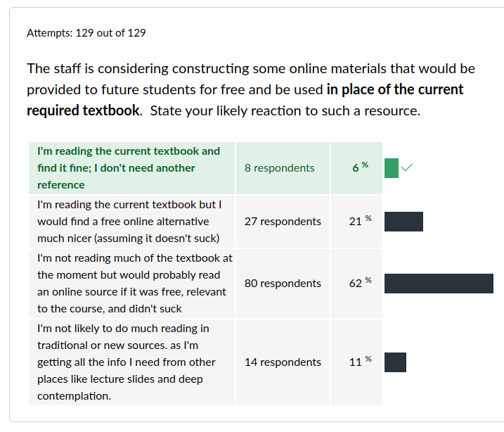Click the "Attempts: 129 out of 129" text
The height and width of the screenshot is (432, 504).
click(86, 33)
